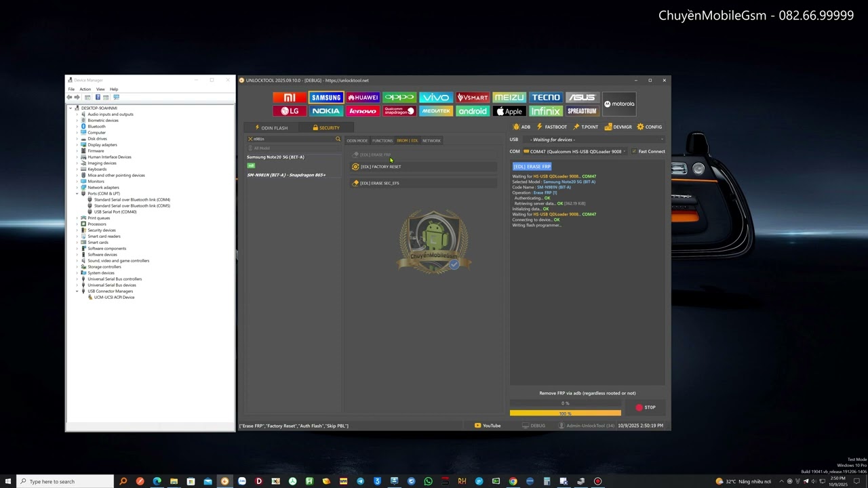Viewport: 868px width, 488px height.
Task: Open the ADB tool
Action: click(521, 127)
